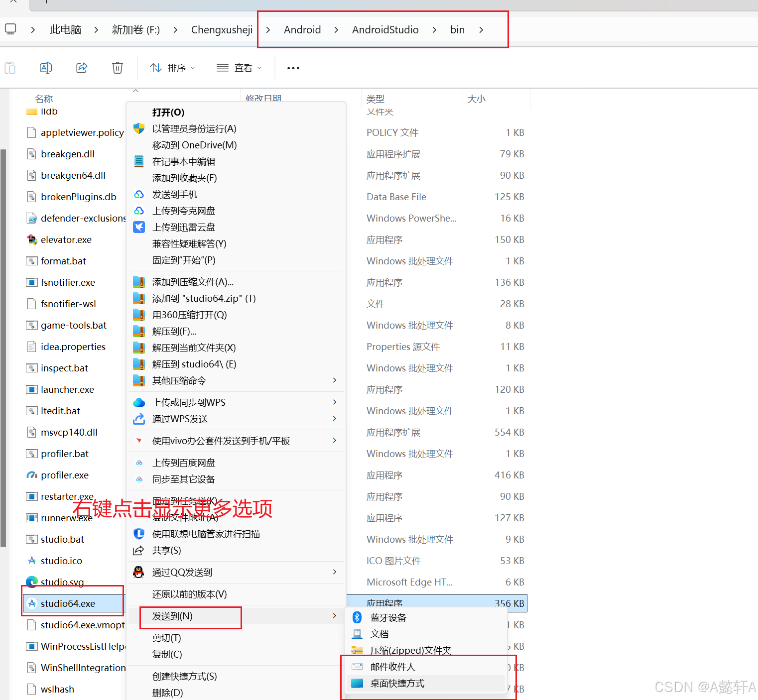Sort by 类型 column header

click(376, 99)
